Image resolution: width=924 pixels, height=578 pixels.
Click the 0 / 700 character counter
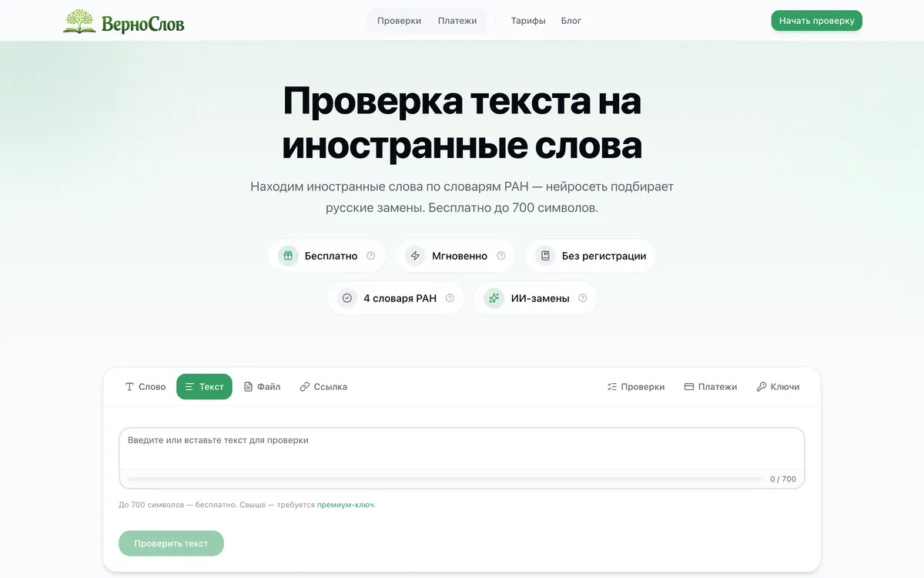(x=783, y=479)
